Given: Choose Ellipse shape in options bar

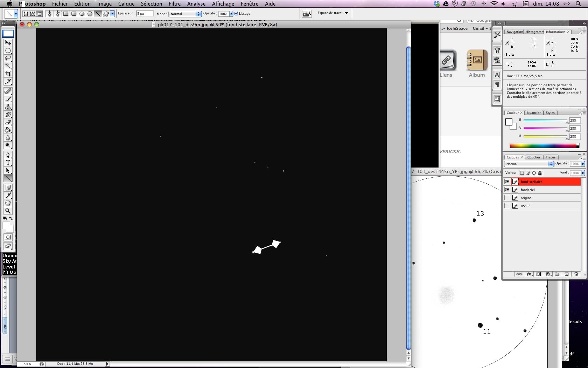Looking at the screenshot, I should point(82,14).
